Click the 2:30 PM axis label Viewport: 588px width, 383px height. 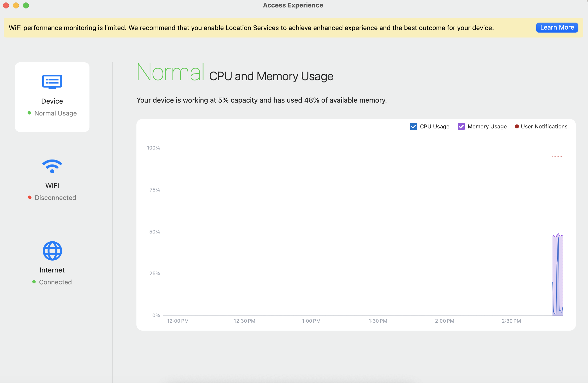tap(511, 321)
